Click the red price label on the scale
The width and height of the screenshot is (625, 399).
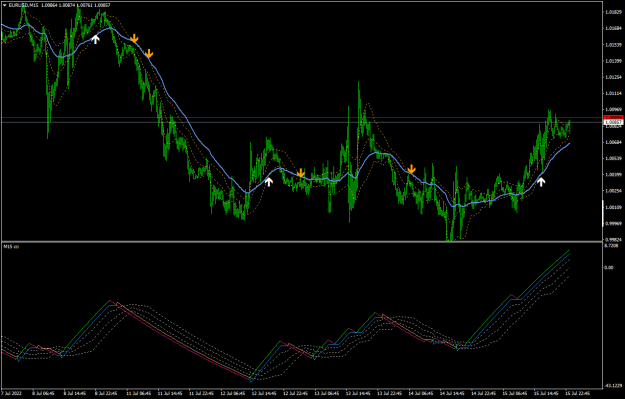point(613,118)
